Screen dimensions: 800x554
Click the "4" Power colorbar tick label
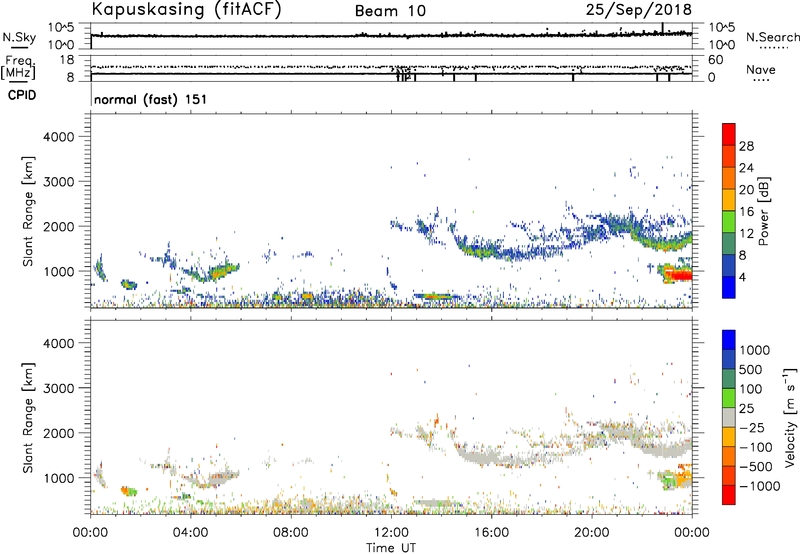point(743,277)
